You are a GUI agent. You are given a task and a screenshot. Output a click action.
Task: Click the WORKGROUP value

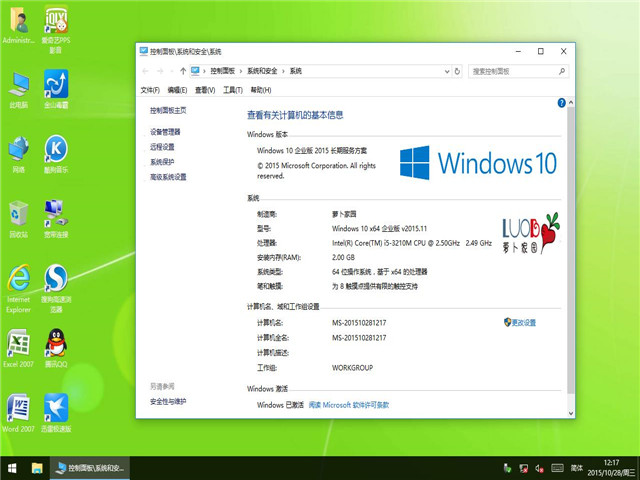pyautogui.click(x=352, y=368)
